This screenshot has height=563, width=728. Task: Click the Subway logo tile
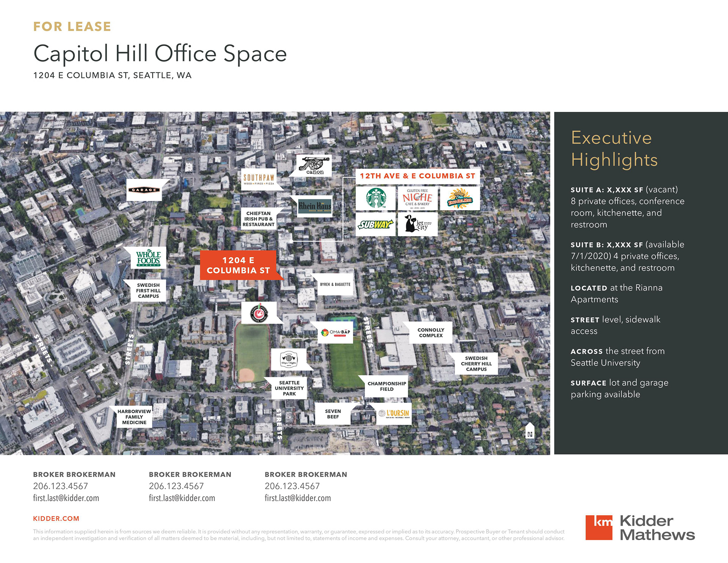tap(375, 225)
